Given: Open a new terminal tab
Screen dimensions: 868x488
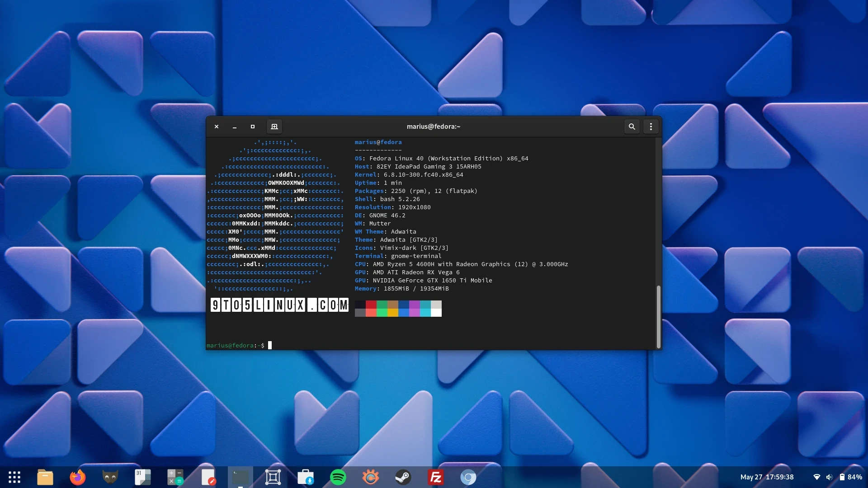Looking at the screenshot, I should tap(274, 127).
